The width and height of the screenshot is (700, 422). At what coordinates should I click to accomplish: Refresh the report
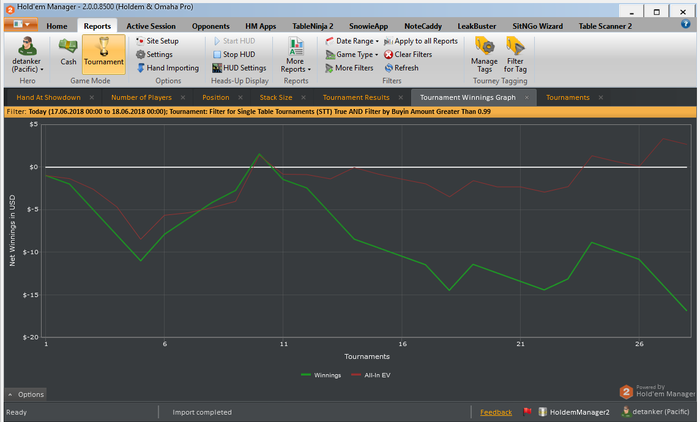(x=401, y=68)
